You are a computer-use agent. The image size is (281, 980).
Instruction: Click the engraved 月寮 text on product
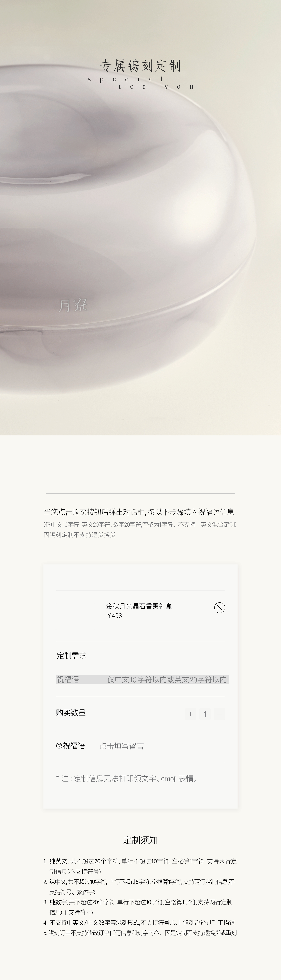(73, 305)
